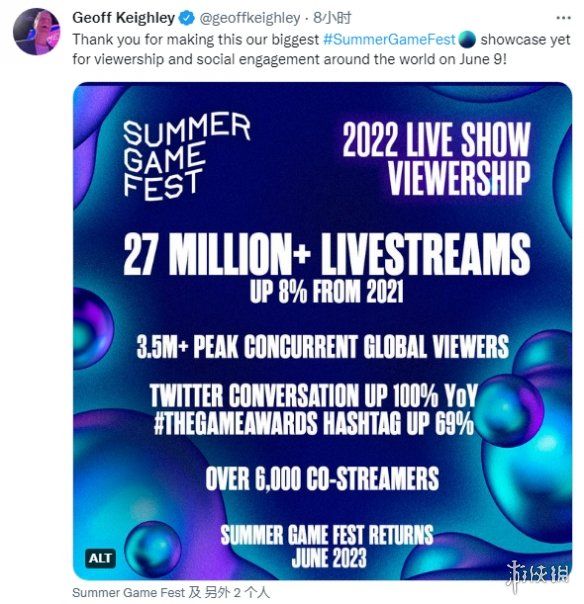The image size is (584, 604).
Task: Click the #THEGAMEAWARDS Hashtag Up 69% line
Action: pyautogui.click(x=314, y=423)
